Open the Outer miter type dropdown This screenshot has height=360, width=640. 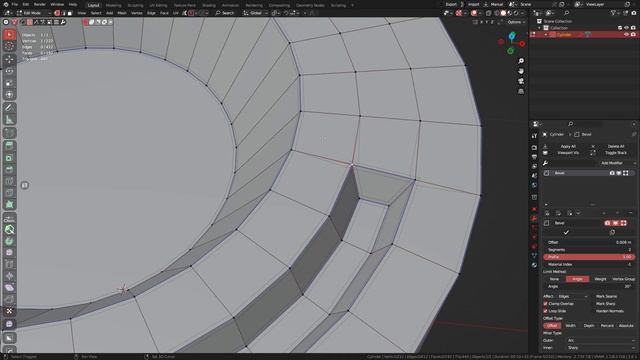[600, 340]
